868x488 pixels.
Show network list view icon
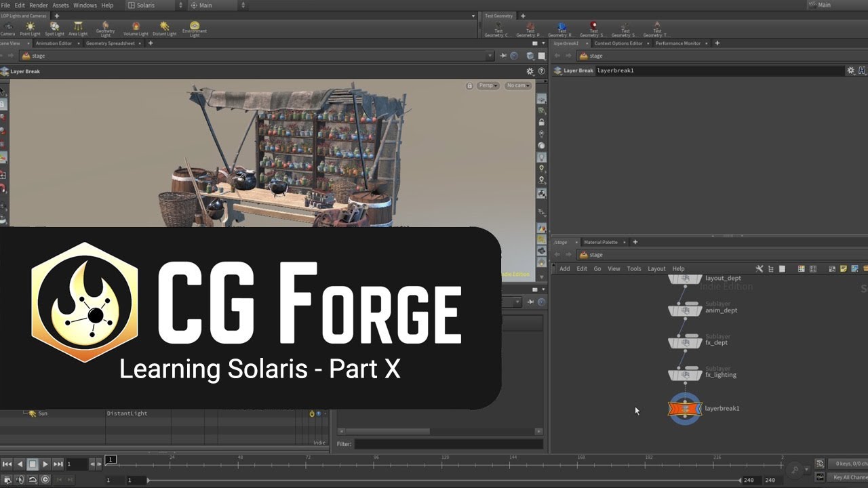[781, 269]
